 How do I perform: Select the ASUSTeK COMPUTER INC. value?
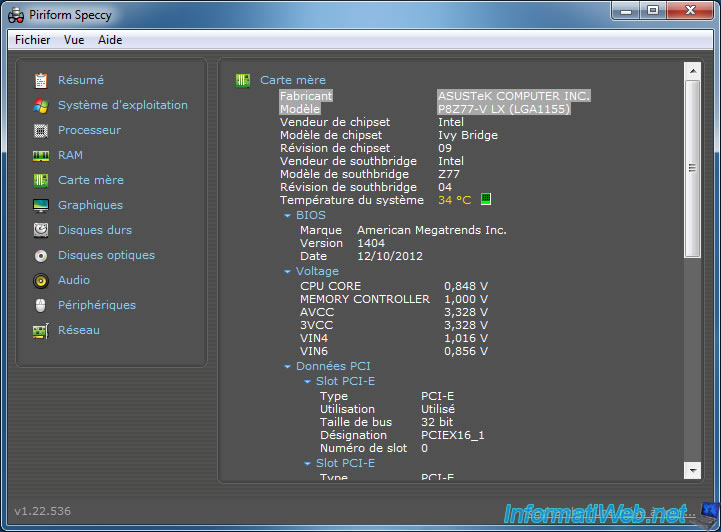[514, 96]
